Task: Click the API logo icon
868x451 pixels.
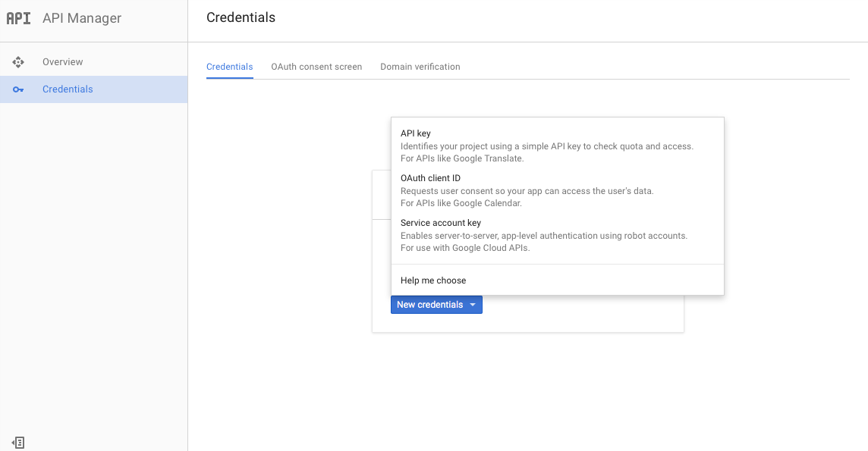Action: click(18, 18)
